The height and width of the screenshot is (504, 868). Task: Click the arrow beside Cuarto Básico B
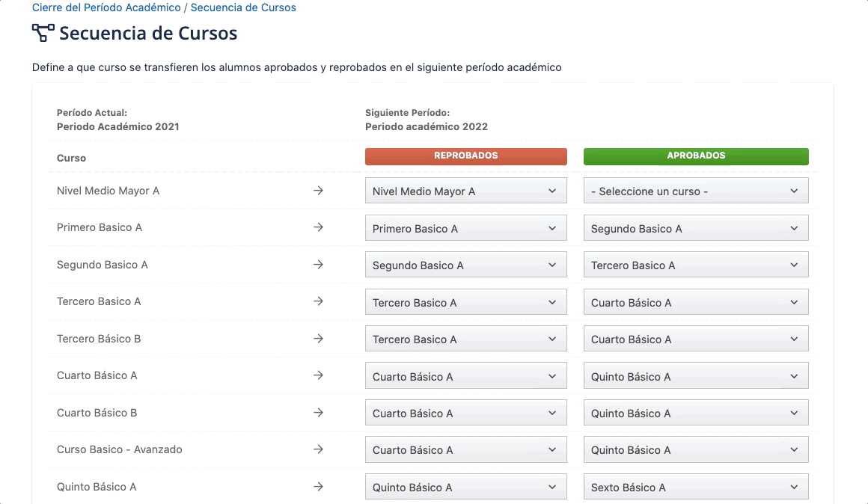pos(319,413)
